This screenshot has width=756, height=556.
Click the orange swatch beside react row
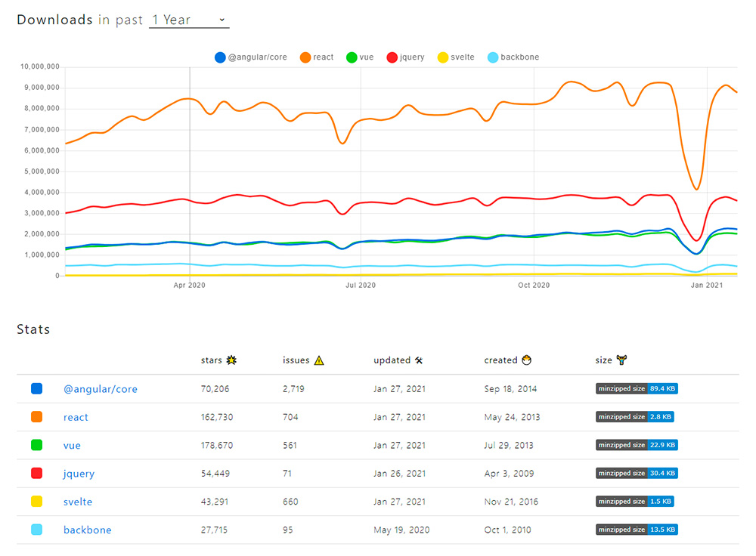point(36,417)
